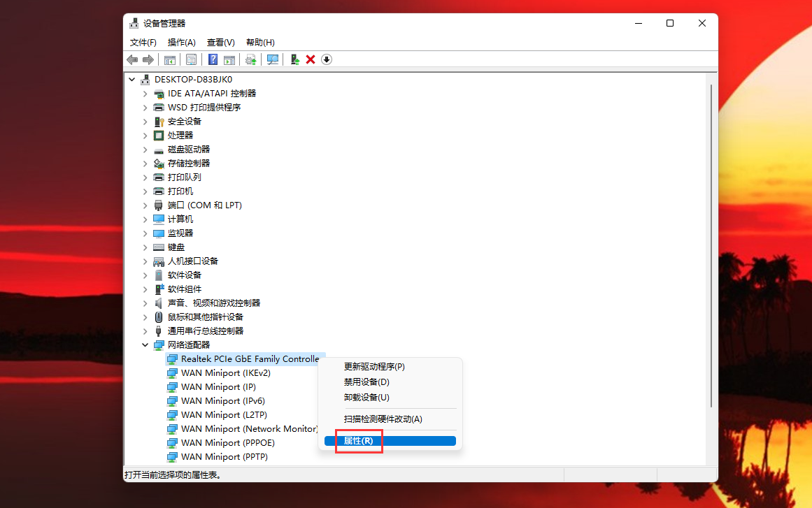Collapse the 网络适配器 category

[x=145, y=344]
